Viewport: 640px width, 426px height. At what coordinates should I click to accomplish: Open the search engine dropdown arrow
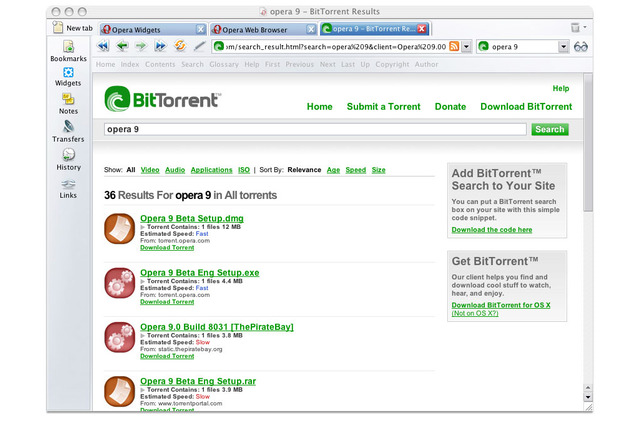point(563,47)
